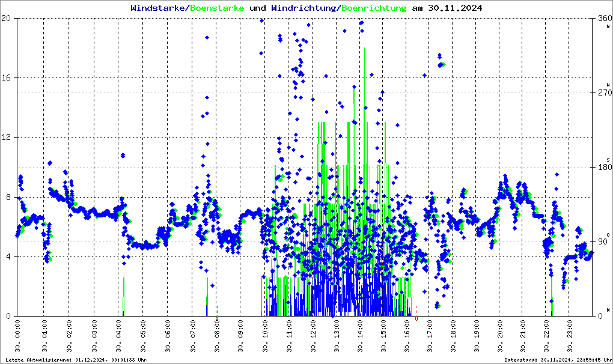This screenshot has height=364, width=613.
Task: Click the time axis label '30. 02:00'
Action: click(x=69, y=336)
